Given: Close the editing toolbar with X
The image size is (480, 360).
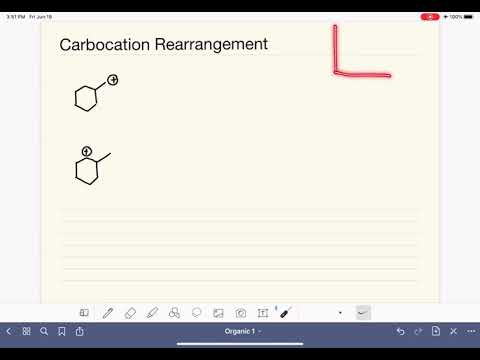Looking at the screenshot, I should click(453, 331).
